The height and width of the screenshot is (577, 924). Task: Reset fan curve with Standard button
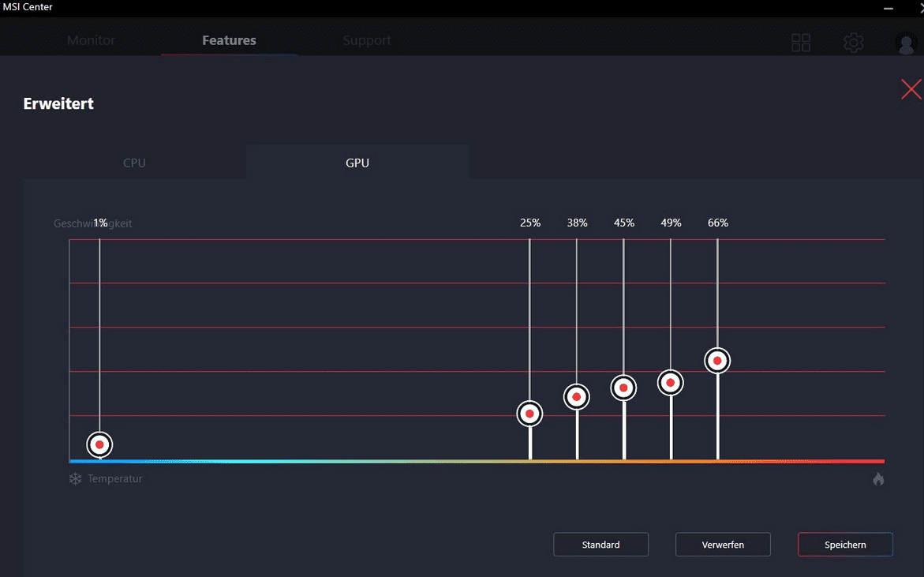tap(600, 545)
